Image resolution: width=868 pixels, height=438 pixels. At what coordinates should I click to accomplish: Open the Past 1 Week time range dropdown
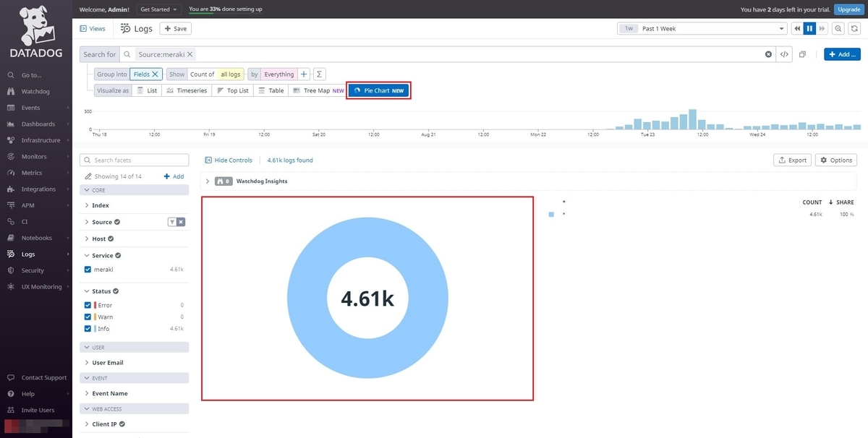[701, 29]
